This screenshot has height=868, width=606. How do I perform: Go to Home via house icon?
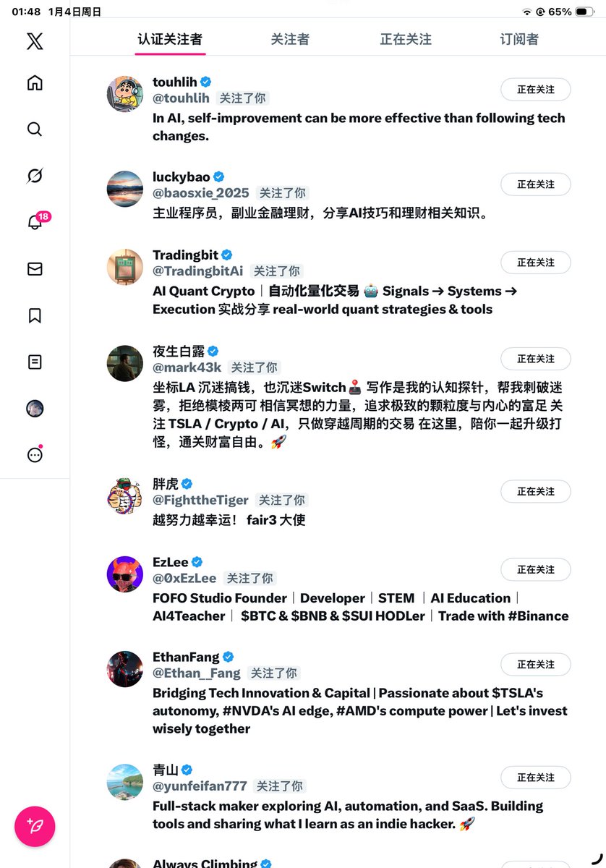tap(35, 82)
